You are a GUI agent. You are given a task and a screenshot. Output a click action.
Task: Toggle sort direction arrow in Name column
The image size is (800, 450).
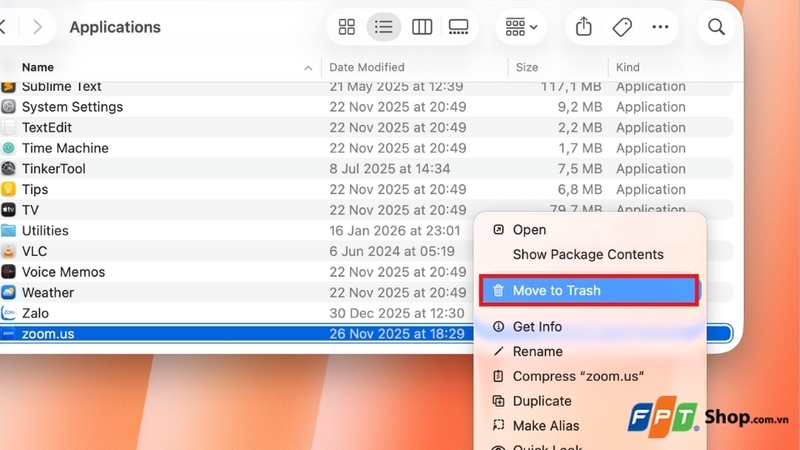(x=308, y=68)
